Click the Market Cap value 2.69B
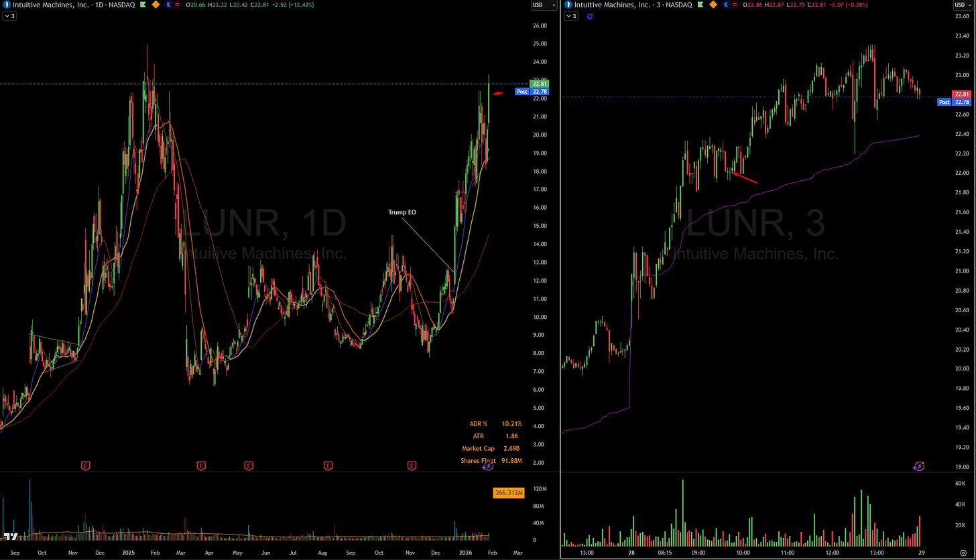Viewport: 976px width, 560px height. point(511,448)
